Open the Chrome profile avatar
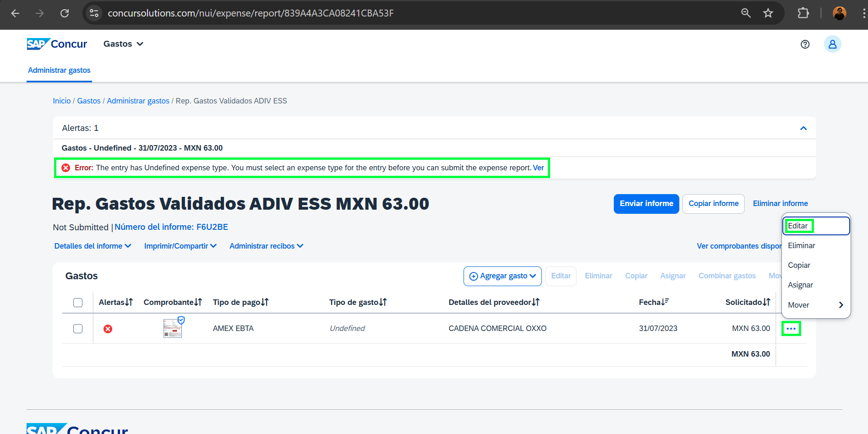 (839, 13)
